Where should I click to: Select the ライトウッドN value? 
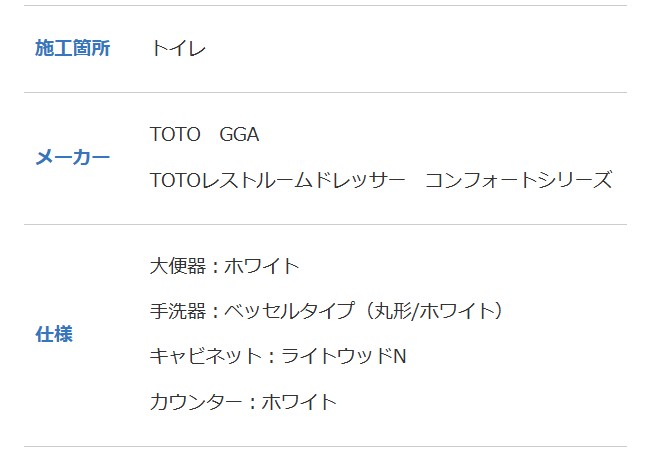click(x=344, y=357)
